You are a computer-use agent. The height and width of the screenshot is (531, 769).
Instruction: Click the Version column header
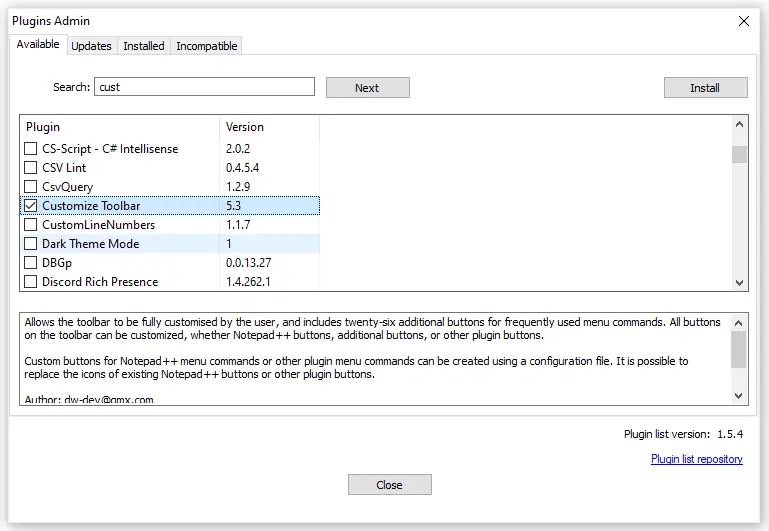pos(269,127)
